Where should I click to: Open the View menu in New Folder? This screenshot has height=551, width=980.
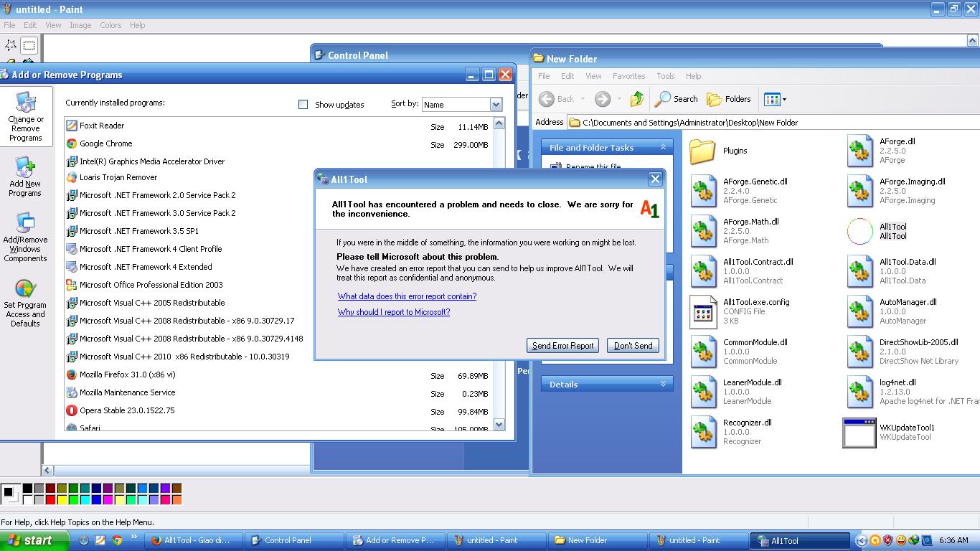click(593, 76)
